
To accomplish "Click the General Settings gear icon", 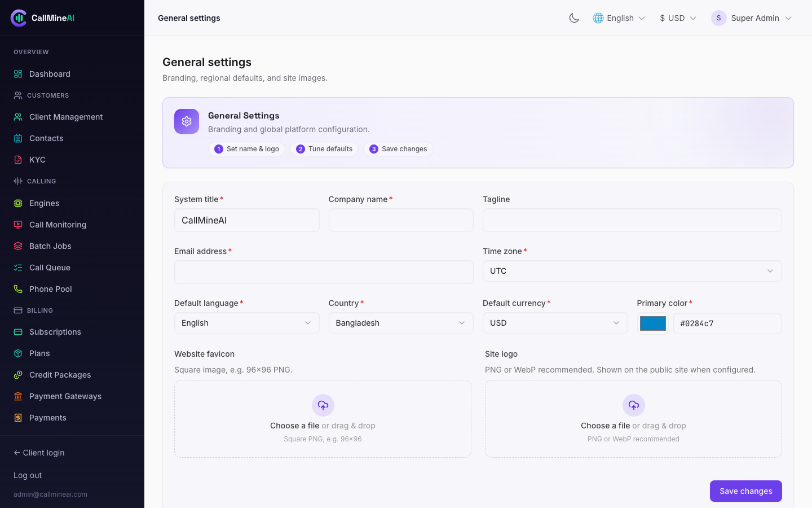I will point(187,121).
